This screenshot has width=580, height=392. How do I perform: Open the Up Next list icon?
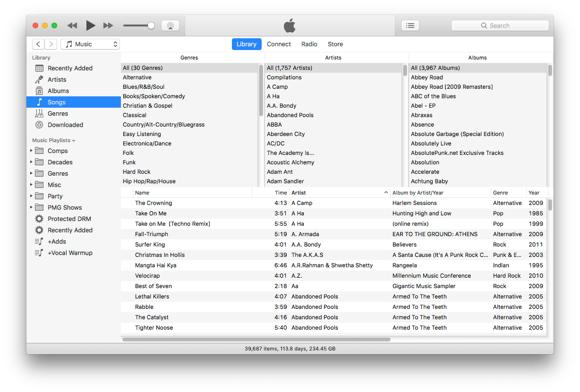[410, 26]
